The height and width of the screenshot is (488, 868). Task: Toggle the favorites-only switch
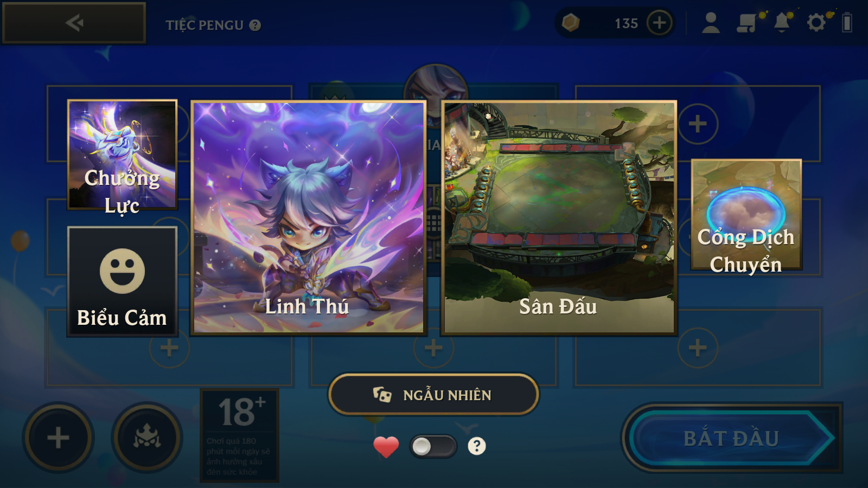(433, 446)
